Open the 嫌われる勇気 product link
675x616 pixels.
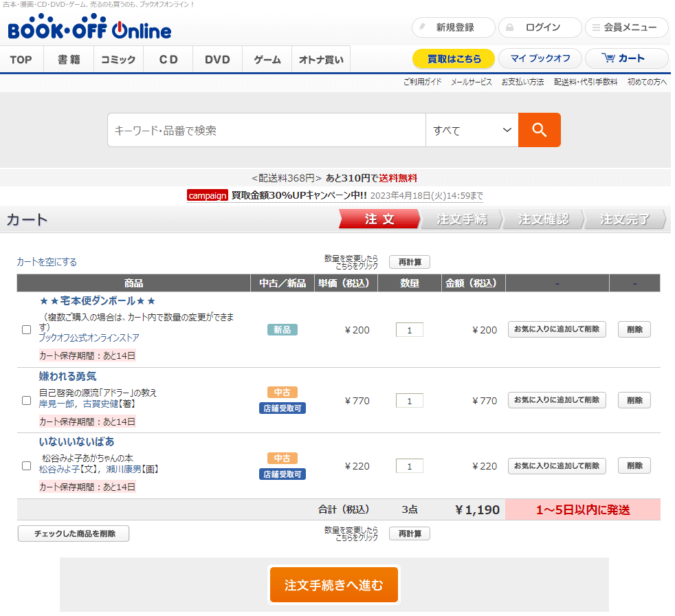click(67, 376)
